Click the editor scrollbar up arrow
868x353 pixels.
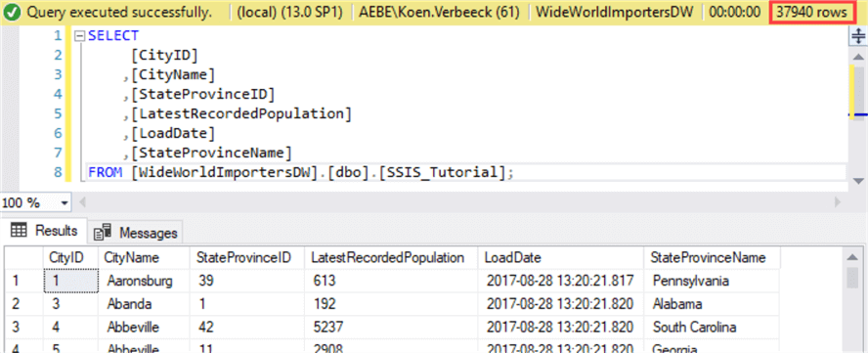857,57
